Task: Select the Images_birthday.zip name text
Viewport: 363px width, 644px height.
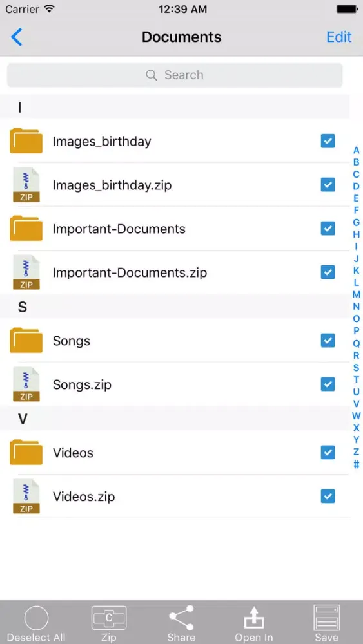Action: [112, 185]
